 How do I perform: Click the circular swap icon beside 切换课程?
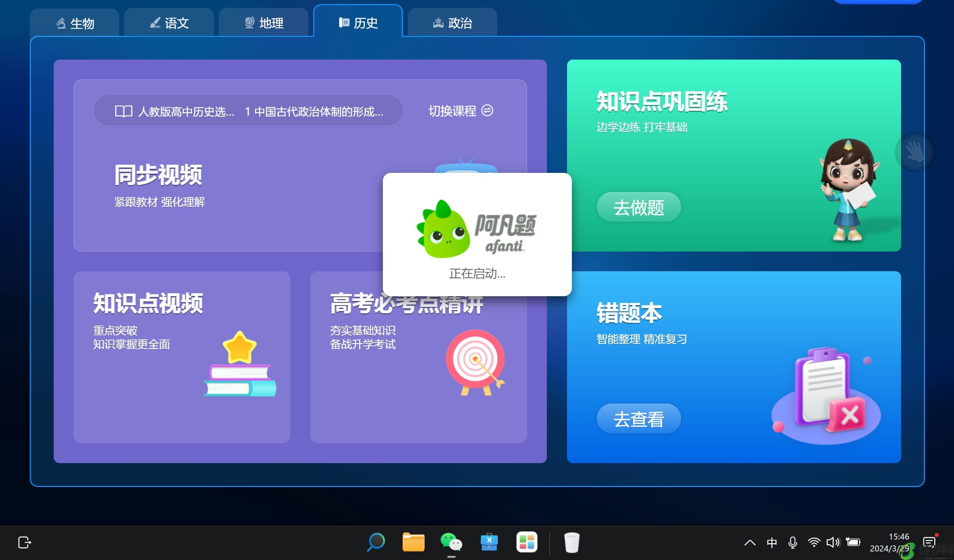click(487, 111)
